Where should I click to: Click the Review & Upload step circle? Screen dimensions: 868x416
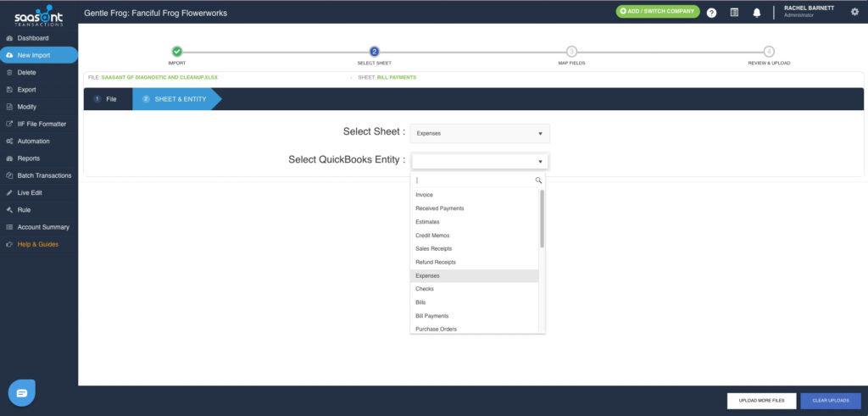coord(769,52)
